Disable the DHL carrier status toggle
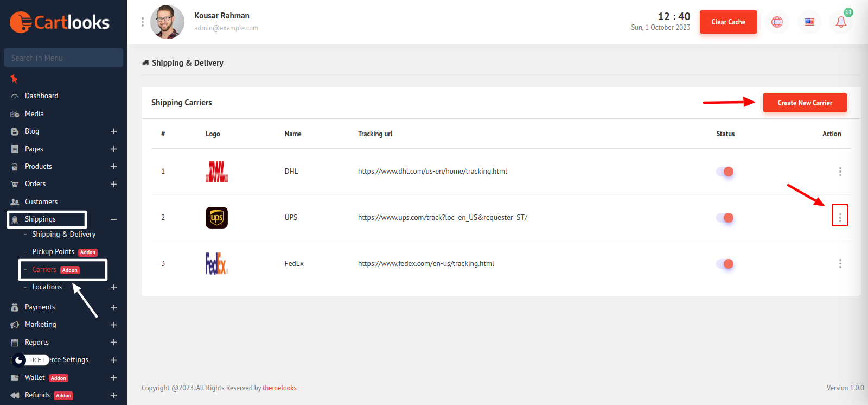The width and height of the screenshot is (868, 405). (x=725, y=172)
